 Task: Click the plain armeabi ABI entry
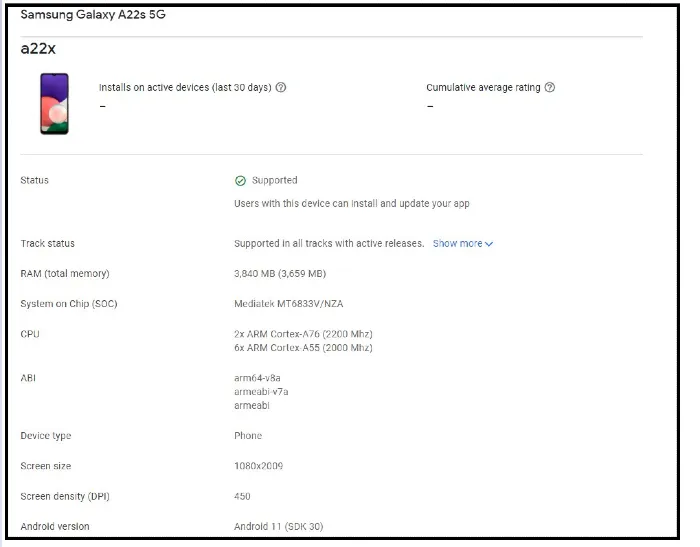(x=252, y=406)
